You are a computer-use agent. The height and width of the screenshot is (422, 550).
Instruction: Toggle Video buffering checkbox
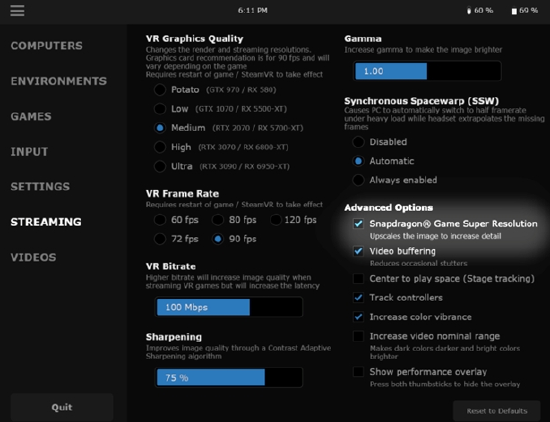(x=358, y=251)
